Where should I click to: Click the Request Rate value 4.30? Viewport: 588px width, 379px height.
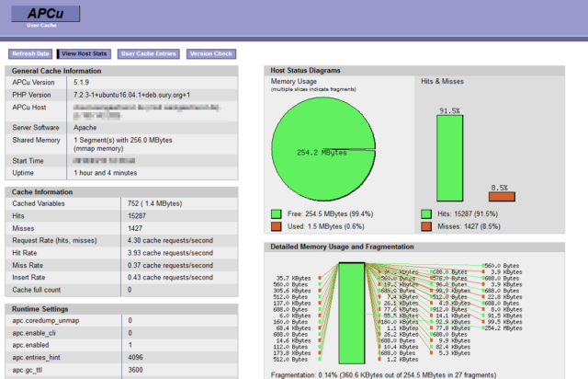click(170, 241)
